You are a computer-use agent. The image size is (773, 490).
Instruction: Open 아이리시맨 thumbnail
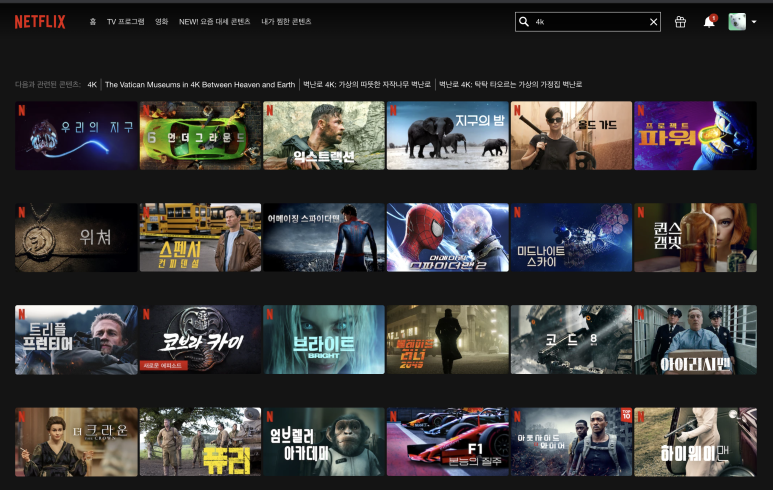(x=695, y=340)
